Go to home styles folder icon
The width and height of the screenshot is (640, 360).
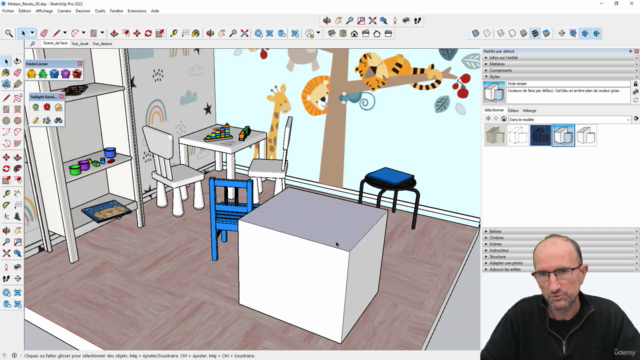(504, 119)
